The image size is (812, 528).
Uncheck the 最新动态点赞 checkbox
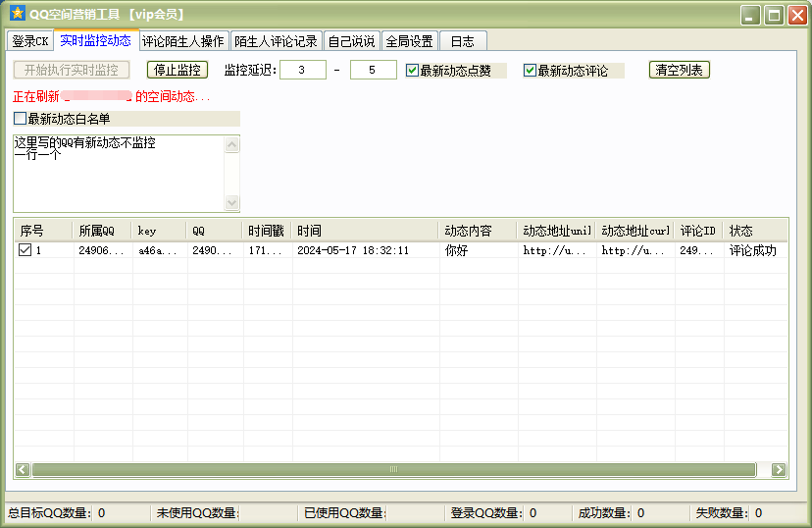coord(412,70)
